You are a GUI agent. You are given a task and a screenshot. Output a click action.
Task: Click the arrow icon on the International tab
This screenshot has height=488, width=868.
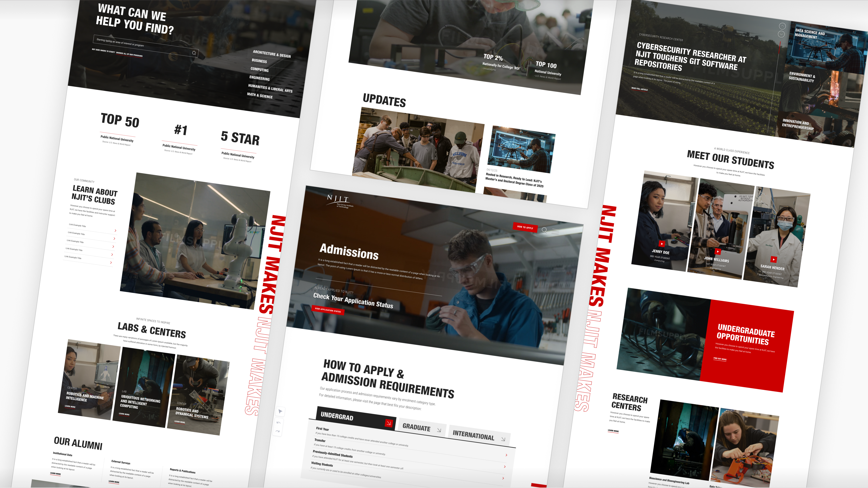coord(503,439)
